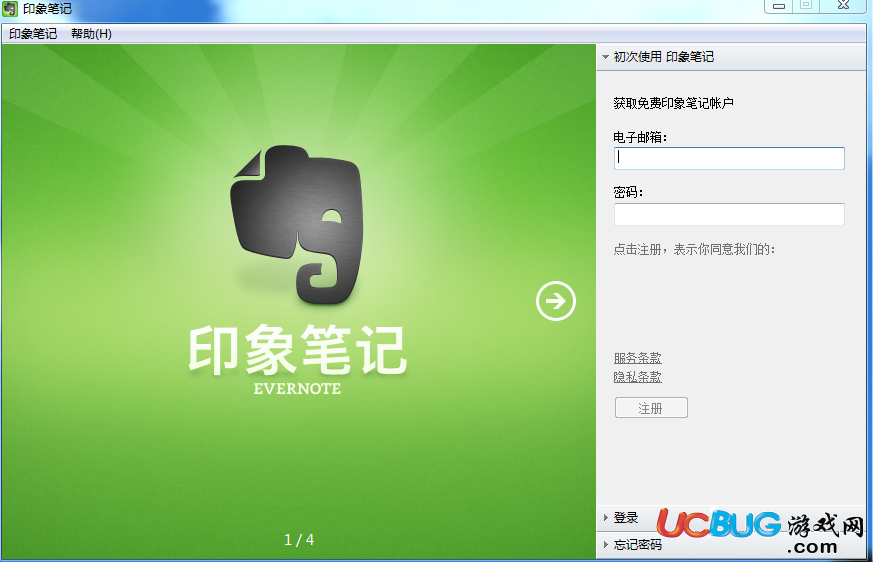
Task: Minimize the 印象笔记 window
Action: [779, 6]
